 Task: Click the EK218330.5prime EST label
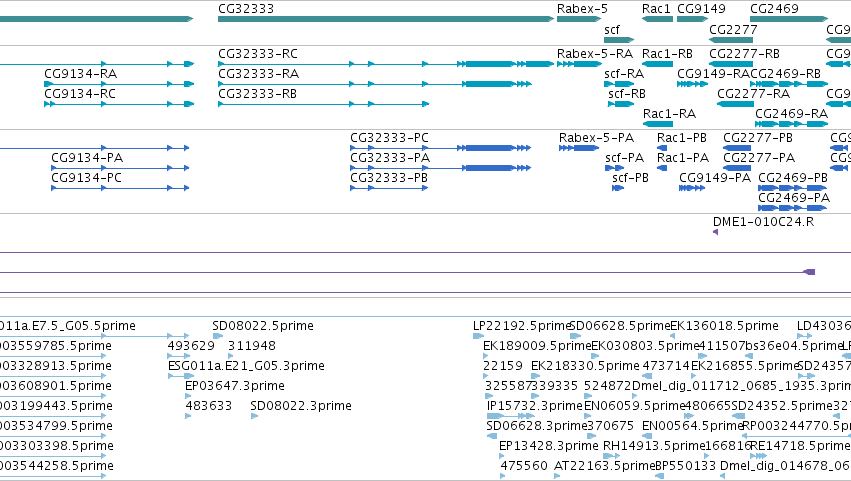(x=585, y=366)
